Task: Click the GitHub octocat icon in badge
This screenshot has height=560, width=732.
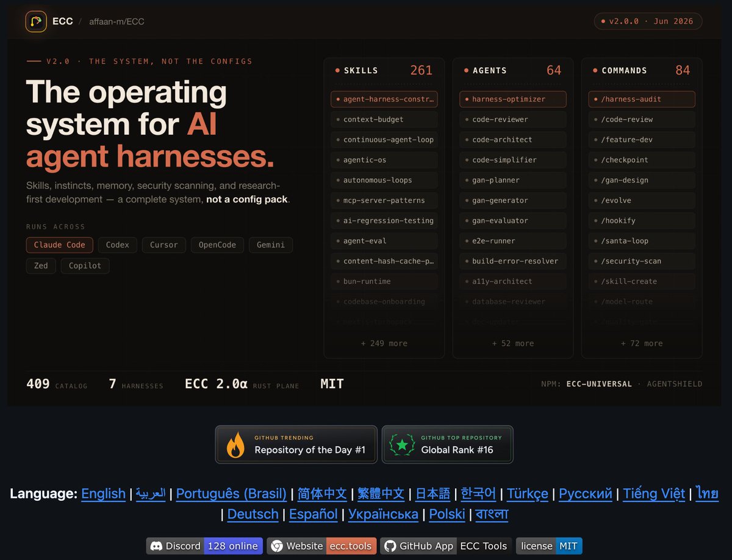Action: tap(390, 546)
